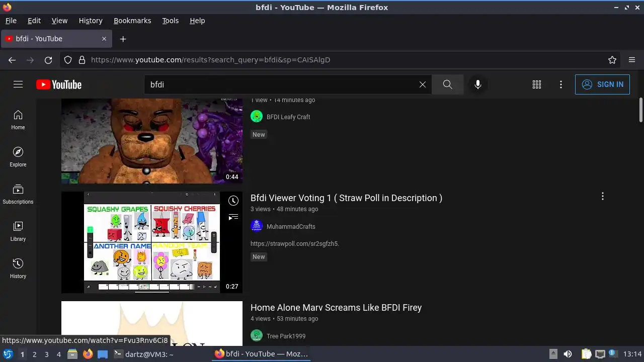
Task: Click the site padlock icon
Action: (82, 60)
